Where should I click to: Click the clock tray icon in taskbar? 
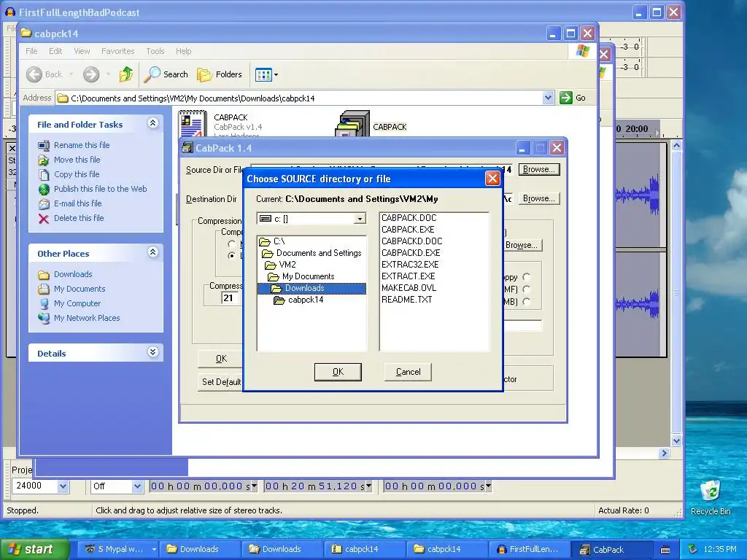(719, 549)
